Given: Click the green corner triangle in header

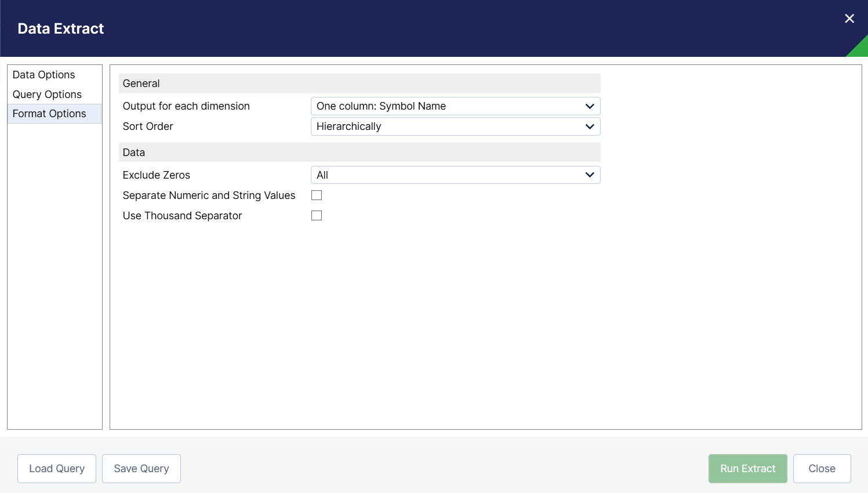Looking at the screenshot, I should click(860, 49).
